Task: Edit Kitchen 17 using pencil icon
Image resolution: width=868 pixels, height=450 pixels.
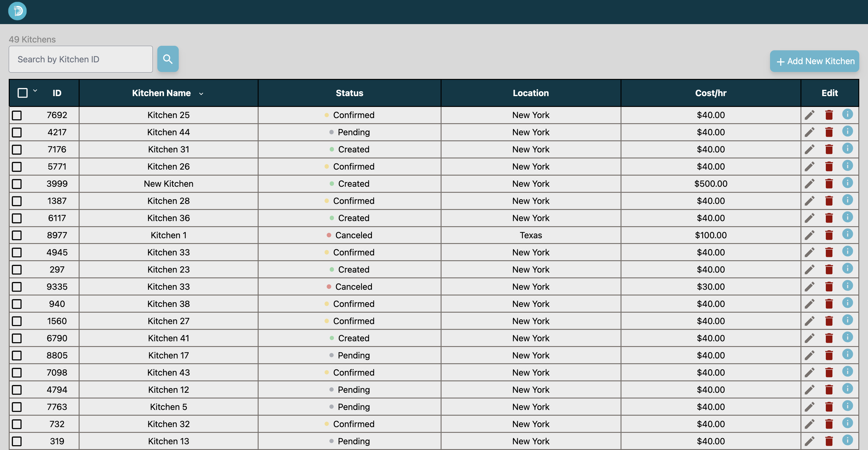Action: pos(809,356)
